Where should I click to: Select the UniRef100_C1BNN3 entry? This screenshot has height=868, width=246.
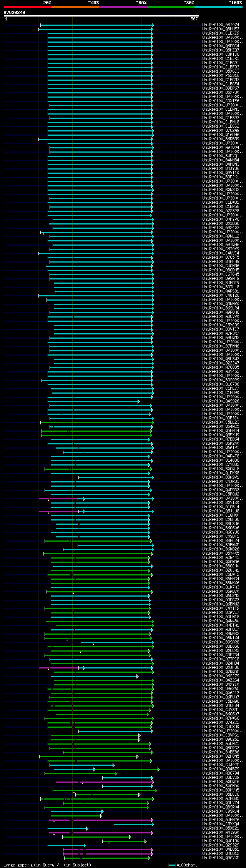pos(221,109)
